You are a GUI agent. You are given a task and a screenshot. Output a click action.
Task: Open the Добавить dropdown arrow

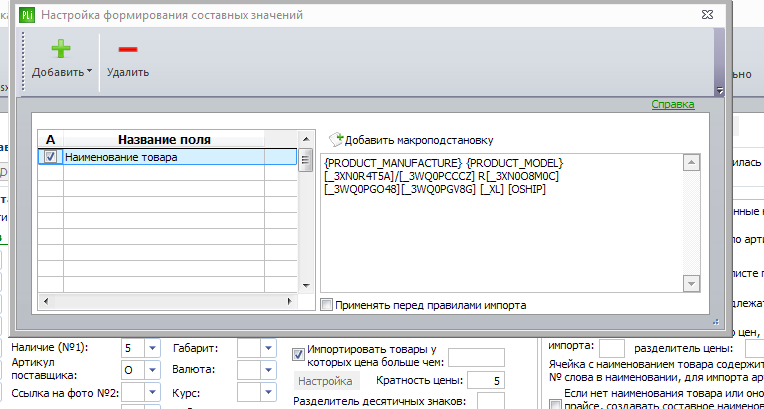(x=90, y=72)
